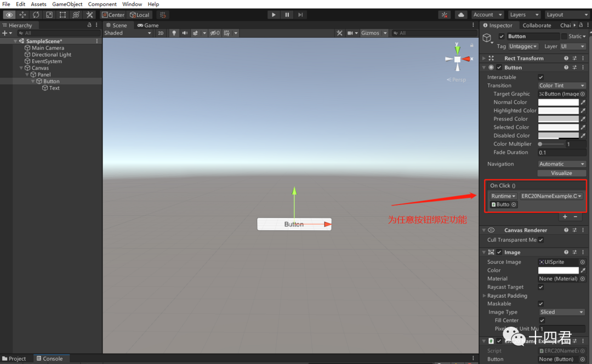Select the Rotate tool
Image resolution: width=592 pixels, height=364 pixels.
[36, 15]
